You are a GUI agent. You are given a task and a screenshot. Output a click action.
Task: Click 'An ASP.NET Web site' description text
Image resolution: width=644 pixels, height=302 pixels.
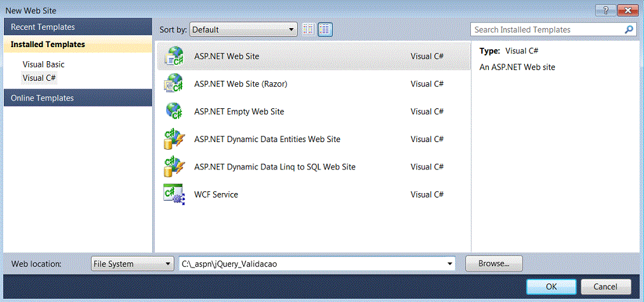[517, 67]
